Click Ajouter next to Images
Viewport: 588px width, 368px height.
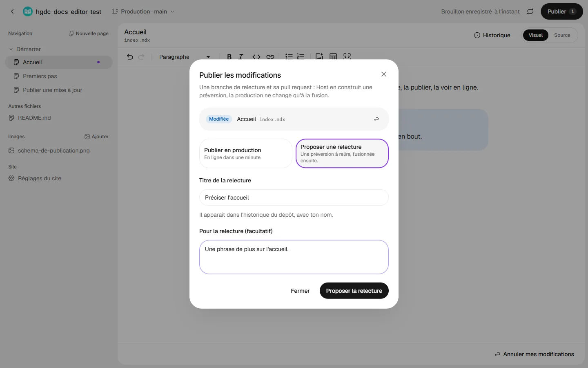96,137
